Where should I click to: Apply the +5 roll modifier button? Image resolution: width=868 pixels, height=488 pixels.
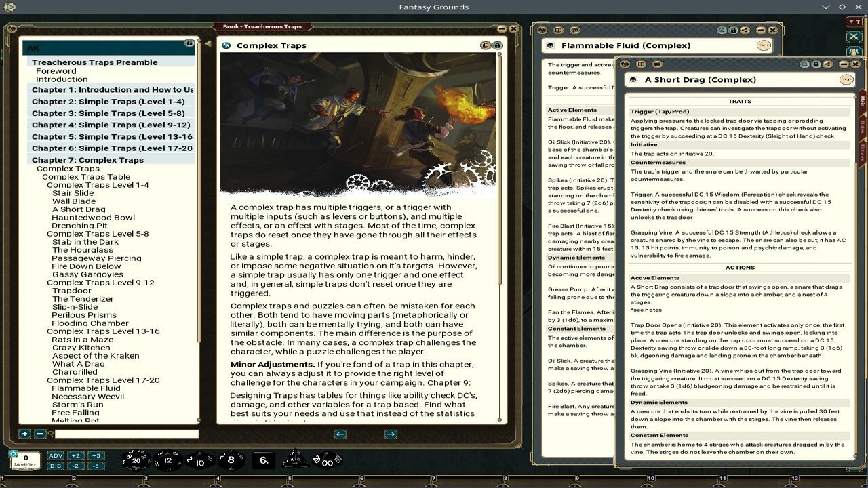pyautogui.click(x=96, y=456)
